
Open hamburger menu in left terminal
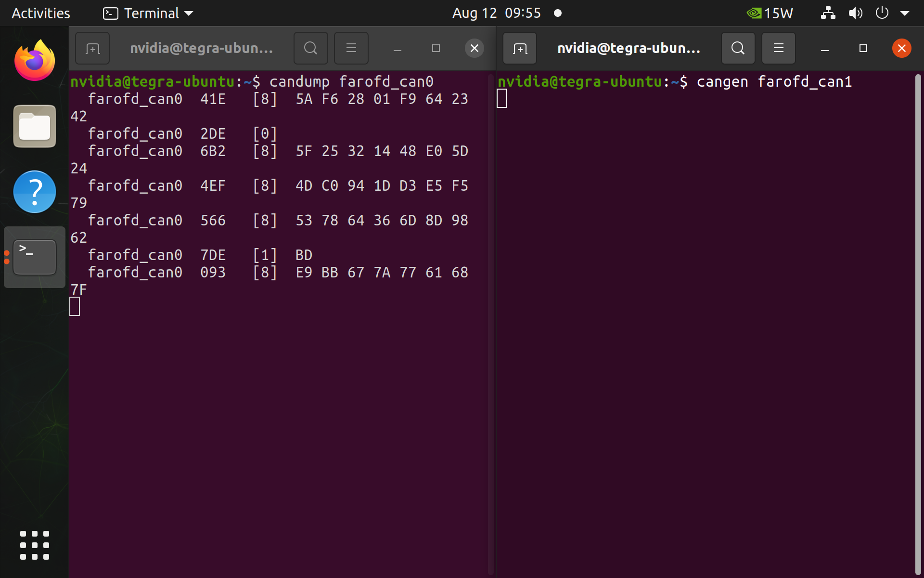[351, 48]
